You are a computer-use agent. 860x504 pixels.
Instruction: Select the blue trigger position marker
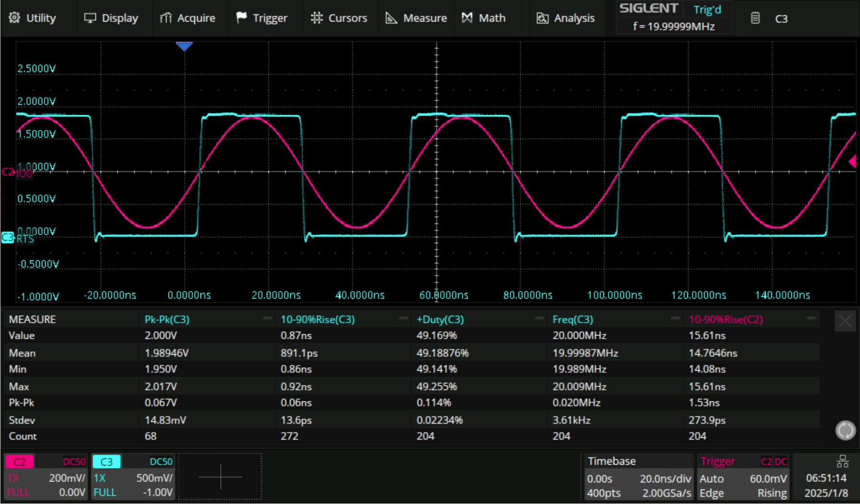click(184, 46)
